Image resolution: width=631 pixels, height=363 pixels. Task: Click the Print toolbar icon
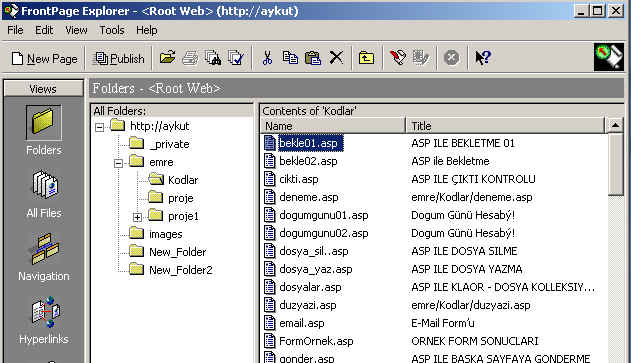190,58
